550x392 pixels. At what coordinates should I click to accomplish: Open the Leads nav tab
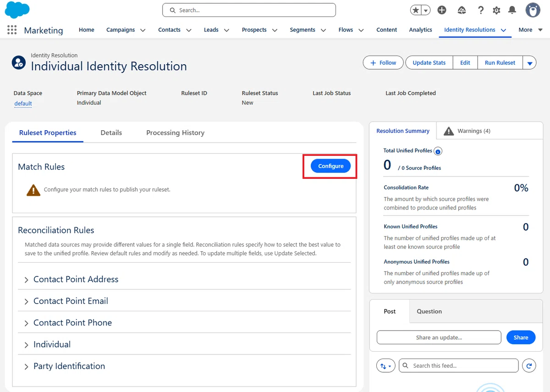tap(211, 30)
